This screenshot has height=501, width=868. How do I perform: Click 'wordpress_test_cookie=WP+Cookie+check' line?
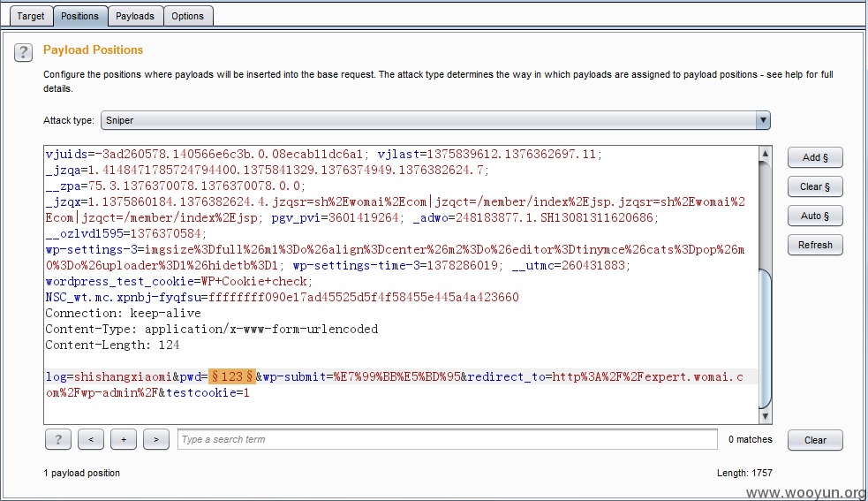178,282
